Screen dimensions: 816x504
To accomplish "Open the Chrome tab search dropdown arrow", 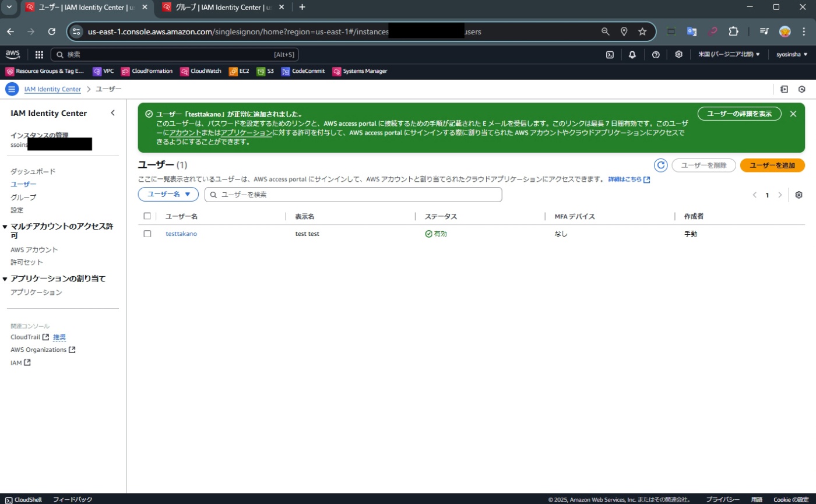I will pyautogui.click(x=9, y=7).
